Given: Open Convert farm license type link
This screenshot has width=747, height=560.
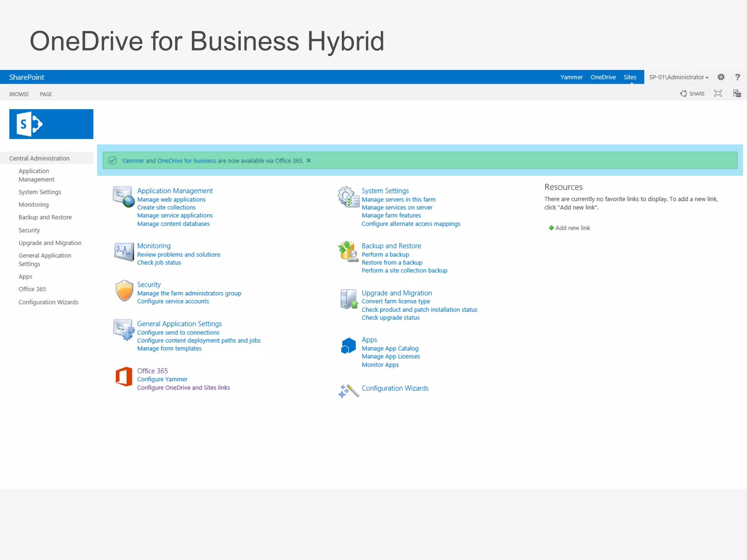Looking at the screenshot, I should point(396,301).
